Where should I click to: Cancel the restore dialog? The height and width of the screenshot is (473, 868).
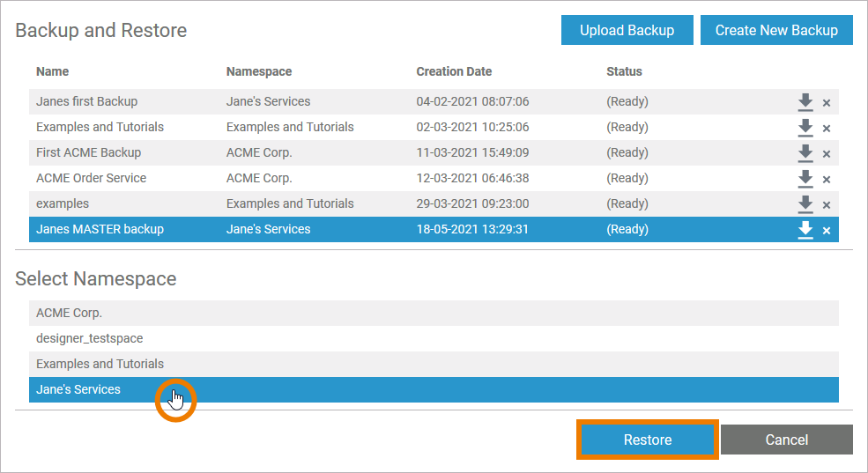tap(786, 440)
